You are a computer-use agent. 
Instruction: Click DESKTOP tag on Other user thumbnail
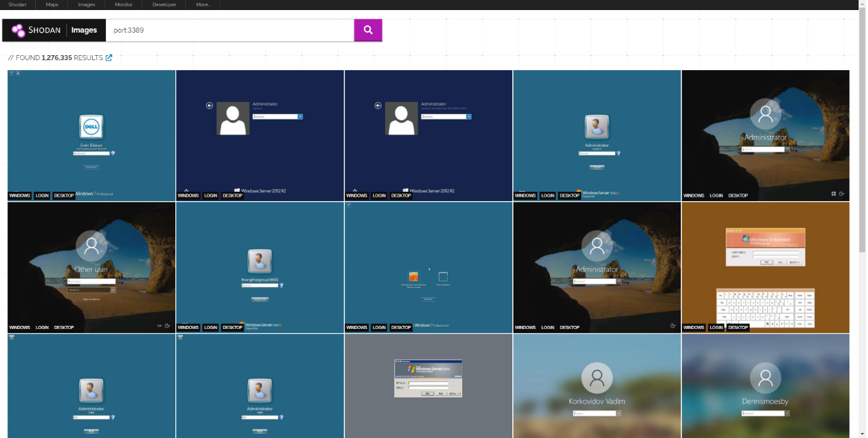64,328
